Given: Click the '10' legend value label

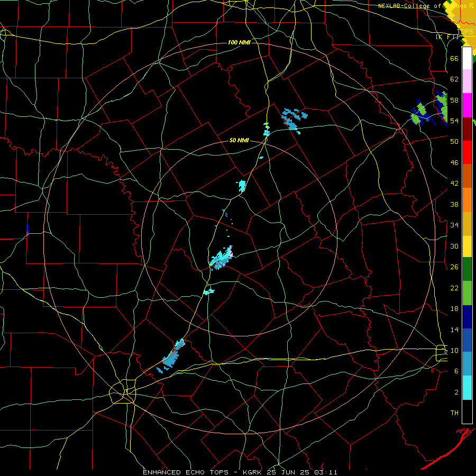Looking at the screenshot, I should [454, 350].
